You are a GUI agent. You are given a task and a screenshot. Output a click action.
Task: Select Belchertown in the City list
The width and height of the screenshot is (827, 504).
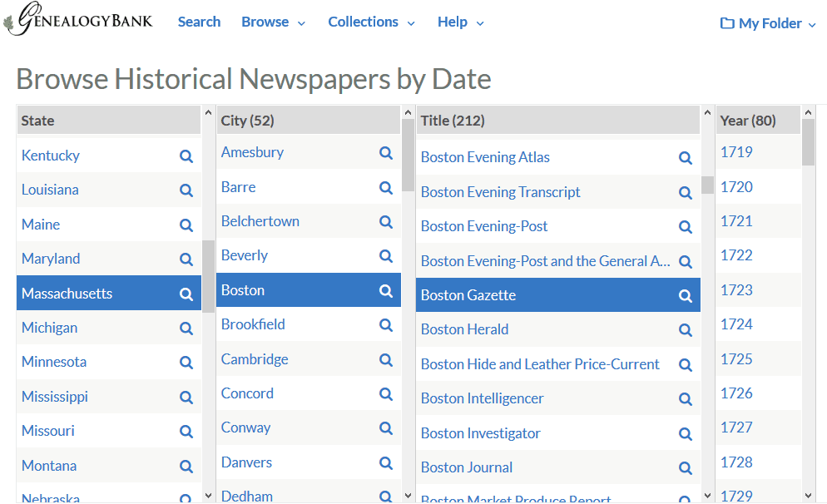pos(260,221)
